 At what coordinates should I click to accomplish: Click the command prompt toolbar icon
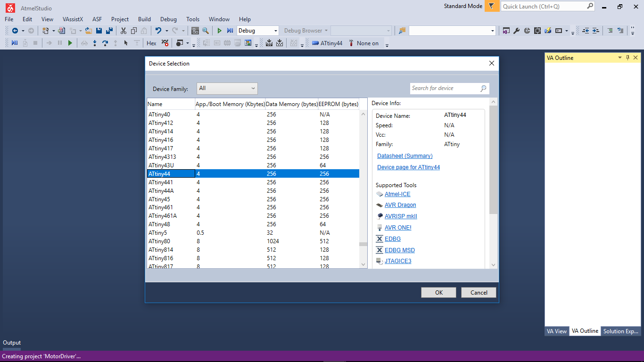tap(559, 31)
